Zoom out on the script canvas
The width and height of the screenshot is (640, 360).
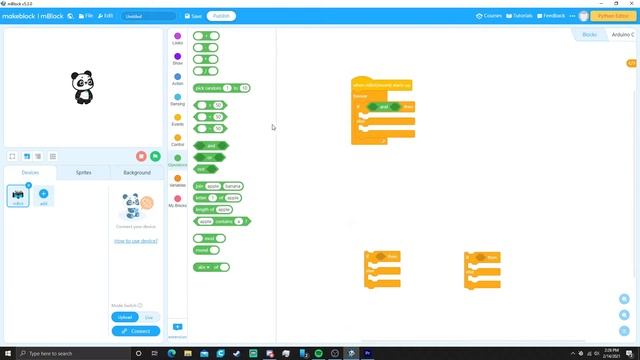pyautogui.click(x=624, y=315)
